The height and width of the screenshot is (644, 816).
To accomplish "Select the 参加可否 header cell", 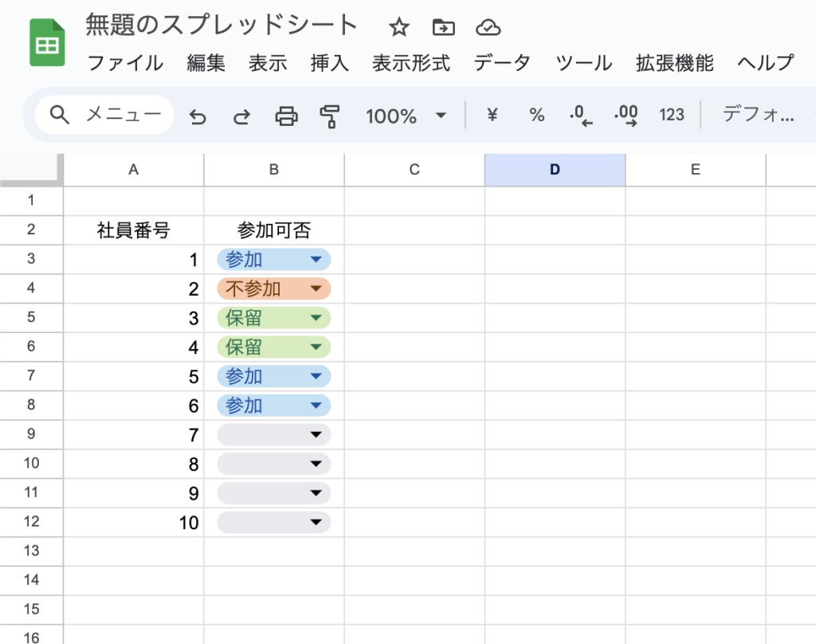I will pos(274,230).
